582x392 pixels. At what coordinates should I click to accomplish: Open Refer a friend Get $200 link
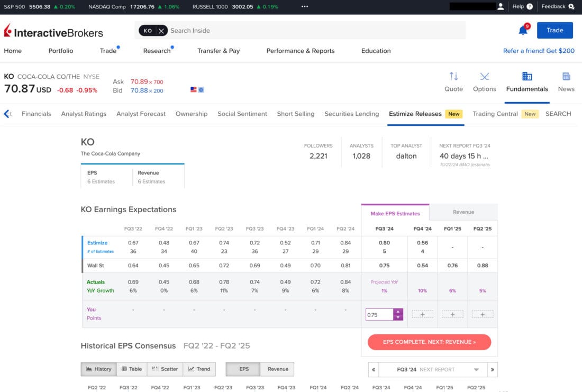click(x=539, y=51)
